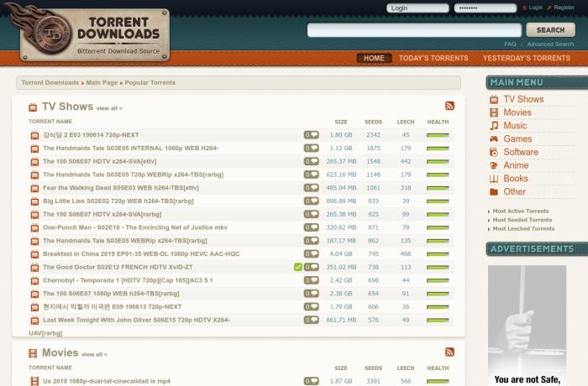Open One-Punch Man - S02E10 torrent
This screenshot has width=588, height=386.
[135, 227]
